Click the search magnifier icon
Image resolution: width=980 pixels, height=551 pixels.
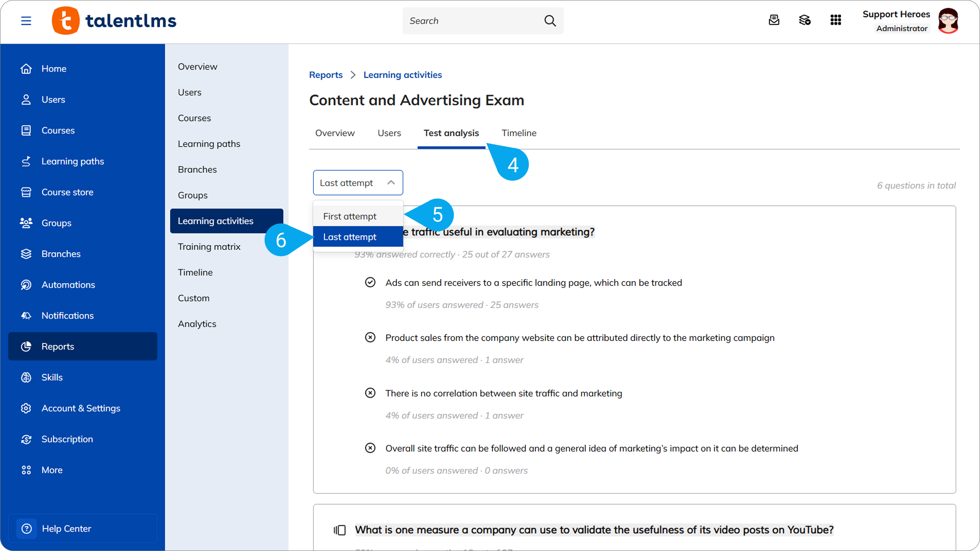(x=550, y=20)
